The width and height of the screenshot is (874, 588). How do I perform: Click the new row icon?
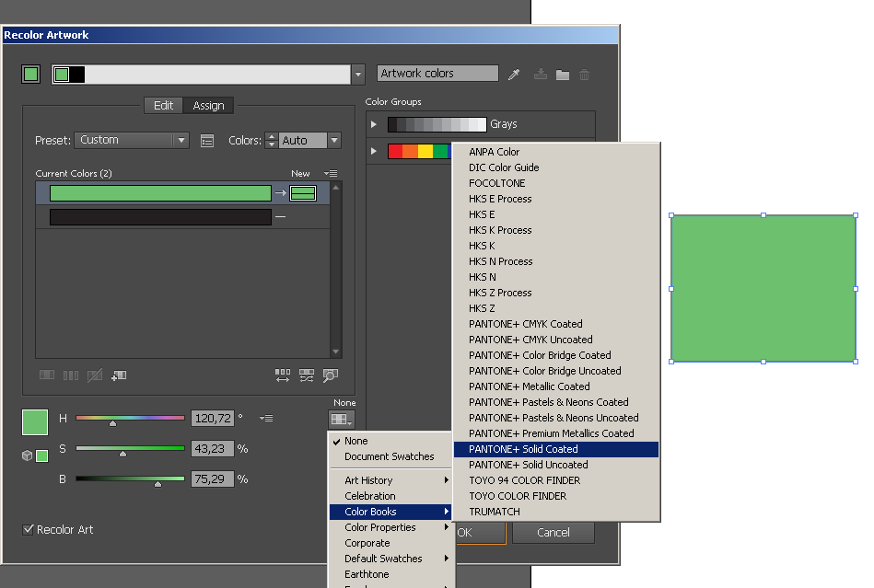pyautogui.click(x=119, y=375)
